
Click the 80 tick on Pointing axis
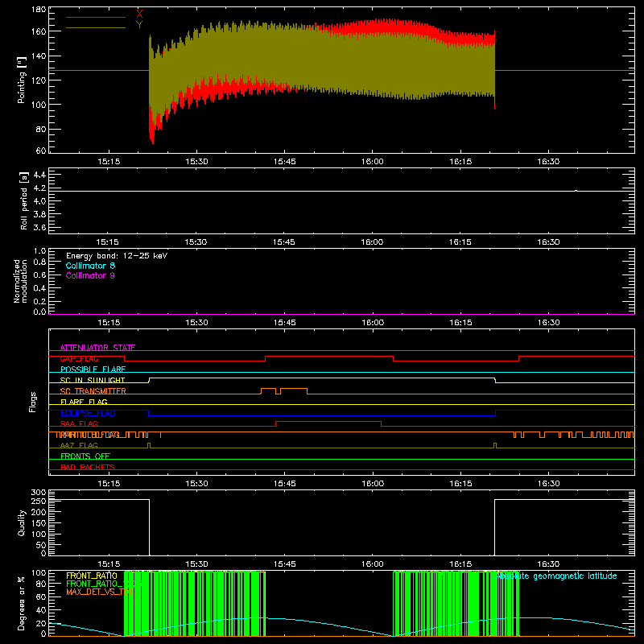[x=41, y=129]
